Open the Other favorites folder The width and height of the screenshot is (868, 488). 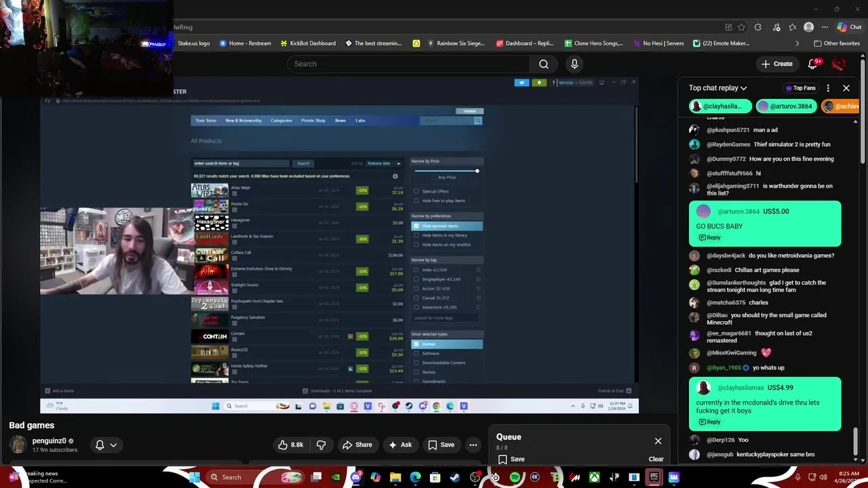837,43
